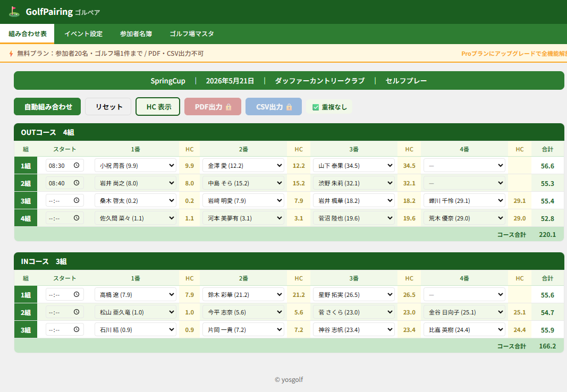Focus start time field 08:30
Screen dimensions: 567x392
(65, 166)
